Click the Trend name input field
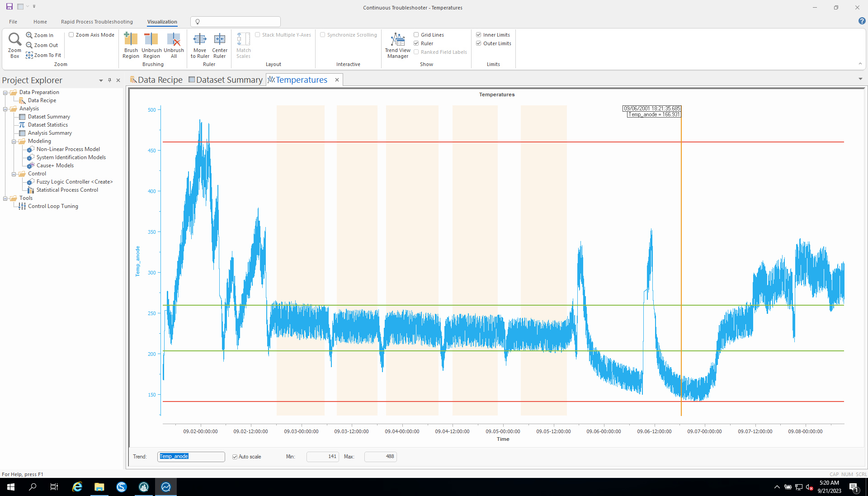 [x=191, y=457]
